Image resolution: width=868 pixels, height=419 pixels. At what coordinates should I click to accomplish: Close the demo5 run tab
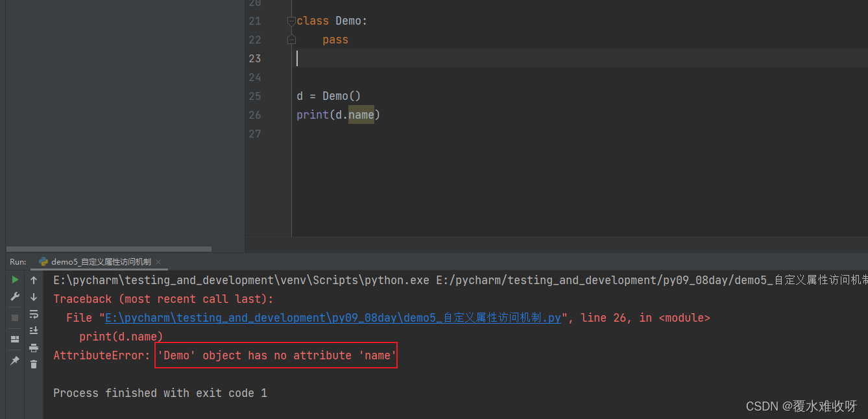158,262
